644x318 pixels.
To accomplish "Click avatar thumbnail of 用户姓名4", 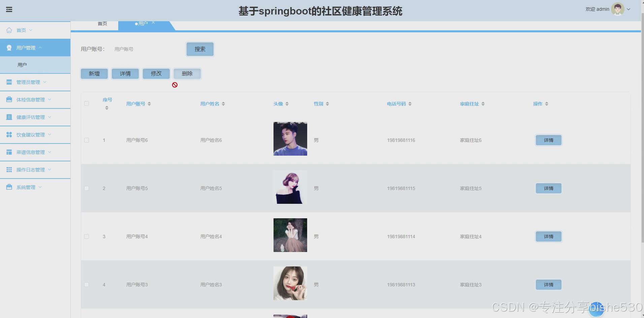I will pyautogui.click(x=290, y=235).
